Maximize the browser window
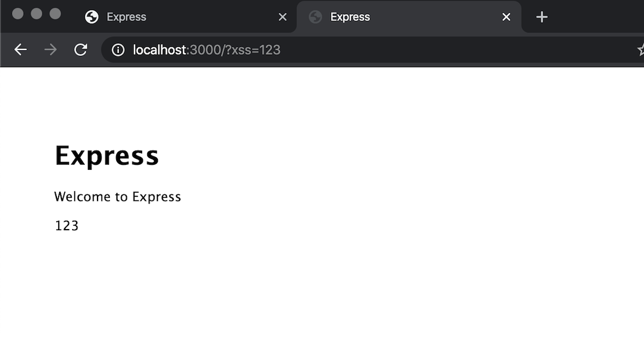This screenshot has width=644, height=338. (x=55, y=14)
